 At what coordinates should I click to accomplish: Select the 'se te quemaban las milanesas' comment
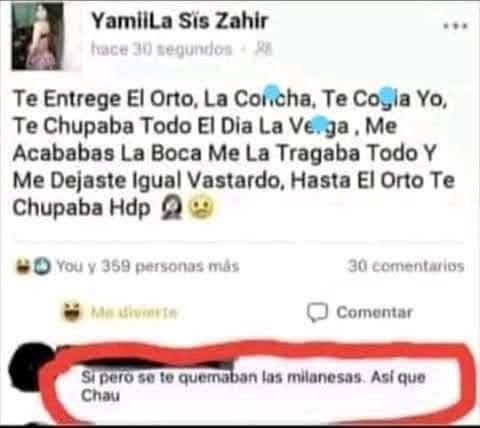(x=253, y=386)
